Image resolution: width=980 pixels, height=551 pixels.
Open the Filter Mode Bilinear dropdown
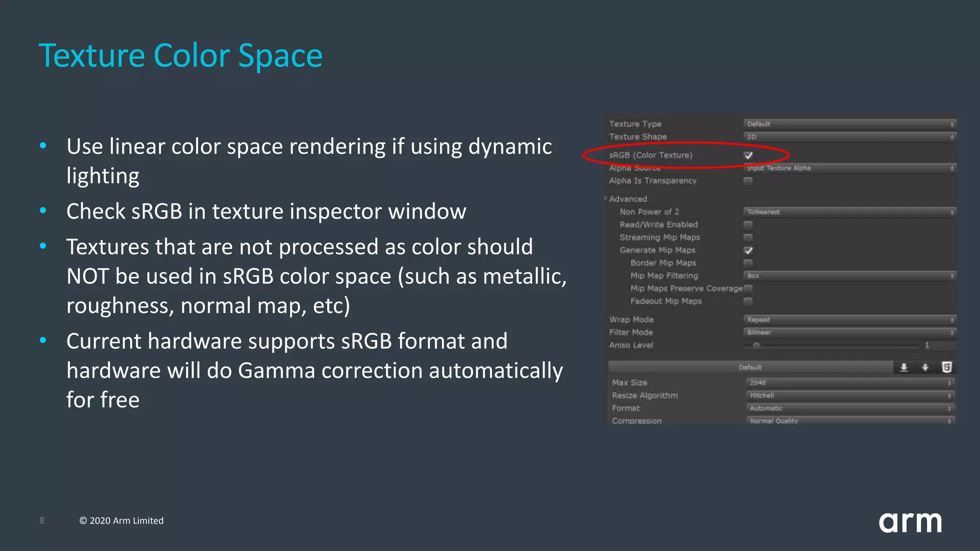(849, 332)
